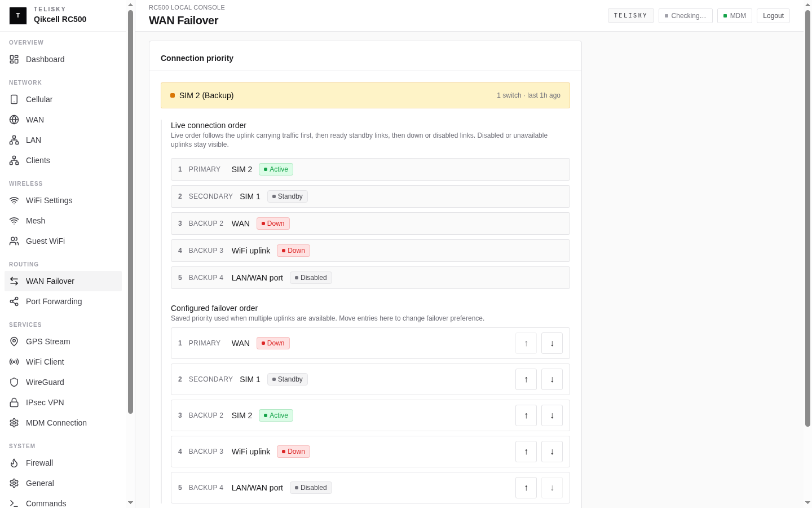812x508 pixels.
Task: Click the IPsec VPN lock icon
Action: [14, 402]
